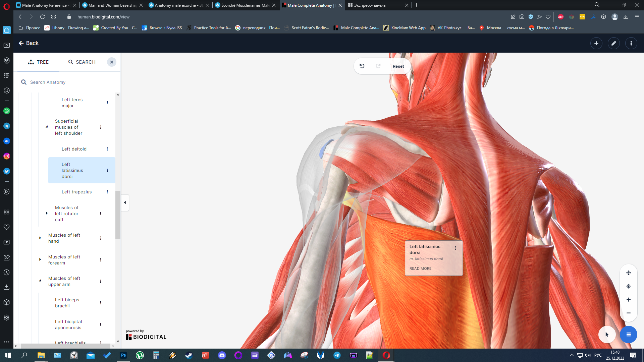Screen dimensions: 644x362
Task: Collapse the side panel with arrow handle
Action: point(125,202)
